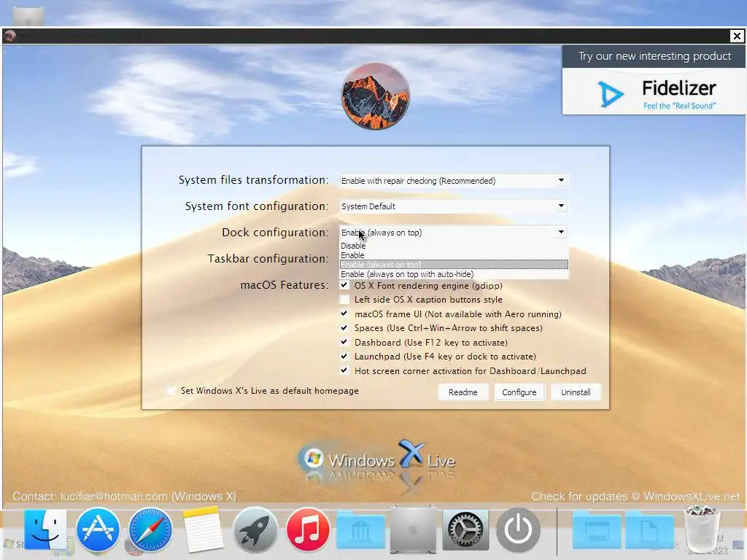Toggle Hot screen corner activation checkbox

click(x=344, y=370)
